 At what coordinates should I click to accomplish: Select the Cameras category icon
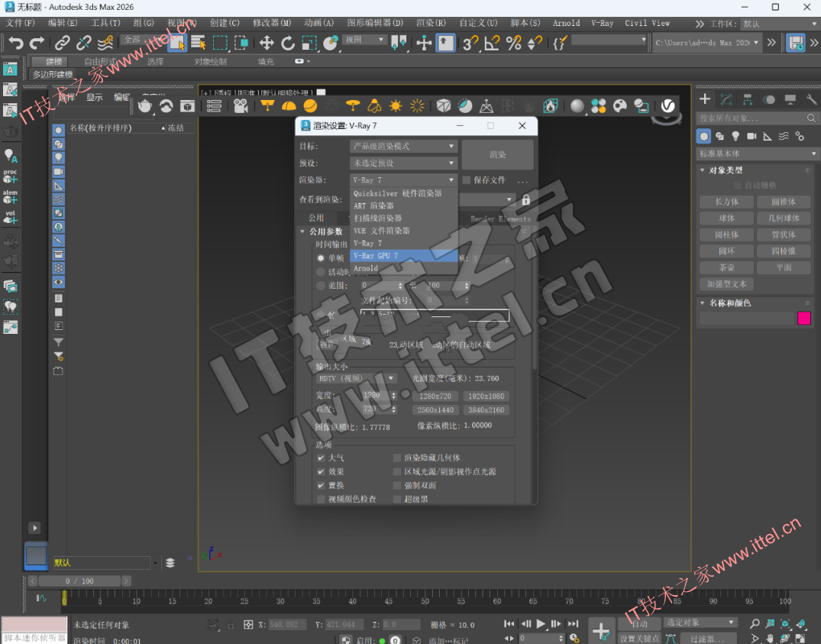[x=752, y=136]
